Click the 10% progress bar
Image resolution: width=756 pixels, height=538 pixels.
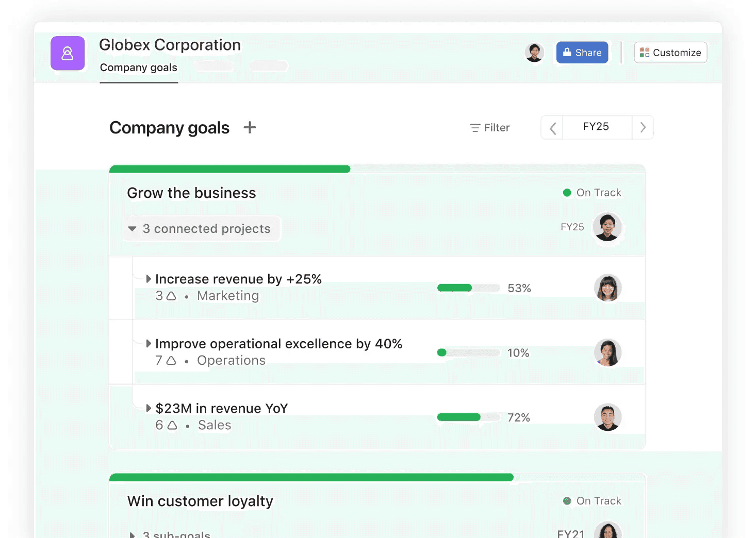(x=468, y=352)
